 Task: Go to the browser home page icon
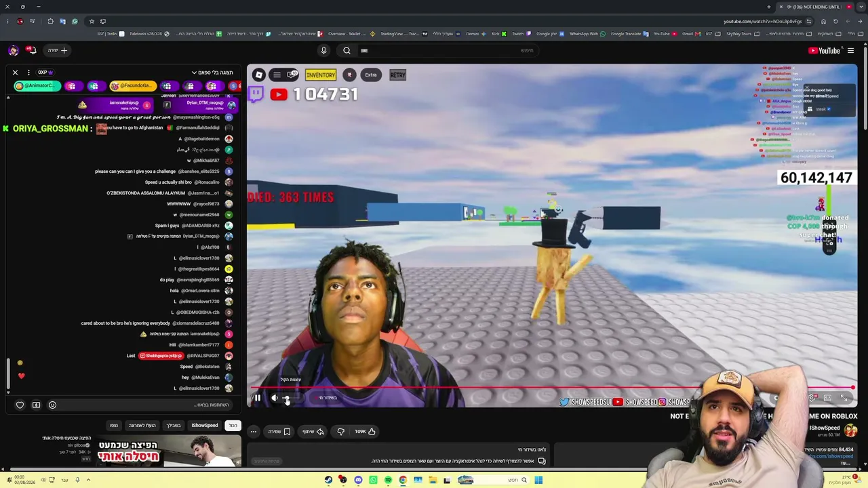[x=823, y=21]
